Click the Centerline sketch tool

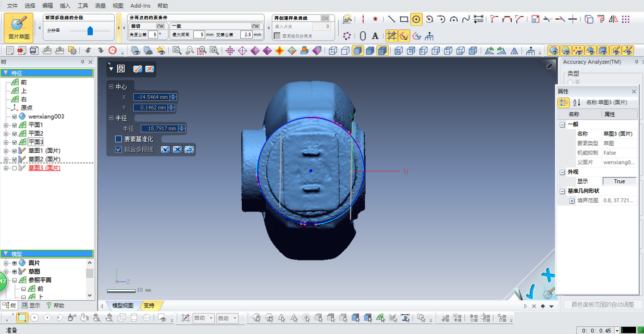point(363,19)
